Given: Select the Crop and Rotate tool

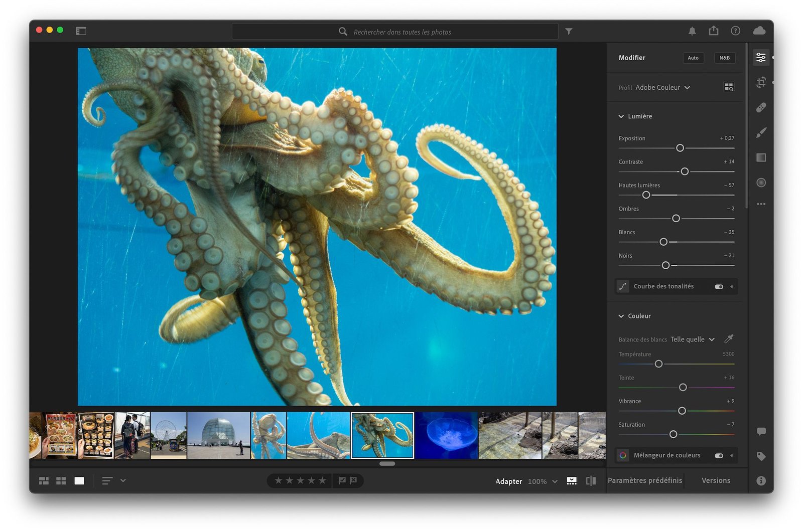Looking at the screenshot, I should click(761, 82).
